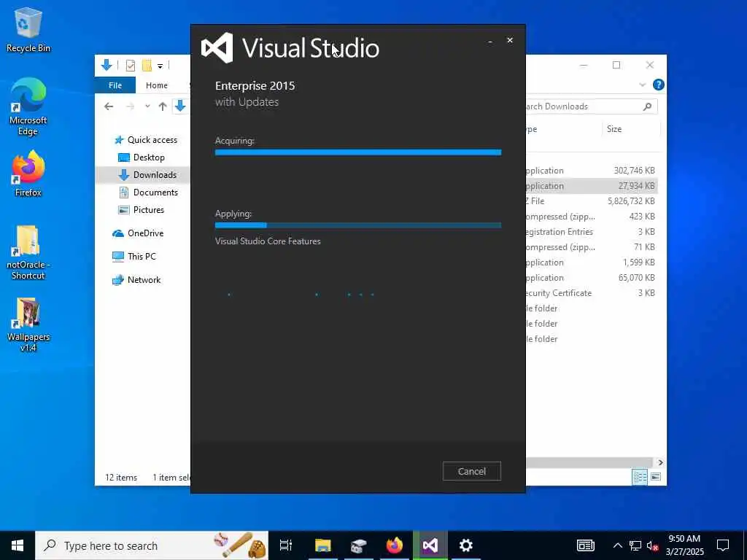Select Quick access in navigation pane

(146, 139)
